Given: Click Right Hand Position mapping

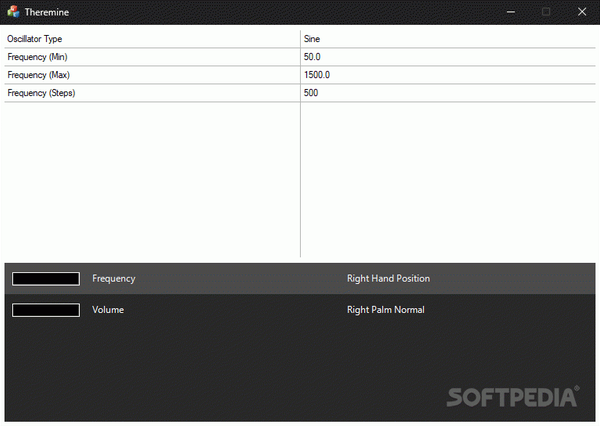Looking at the screenshot, I should [388, 279].
